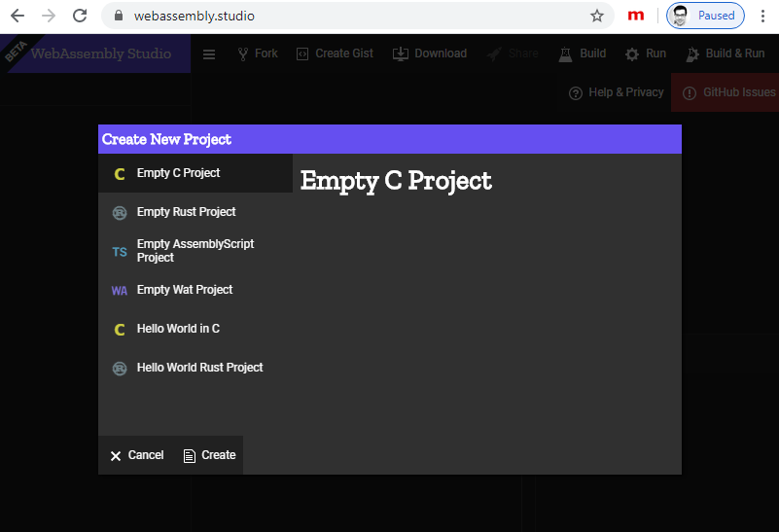Screen dimensions: 779x532
Task: Open the red 'm' browser extension
Action: tap(635, 16)
